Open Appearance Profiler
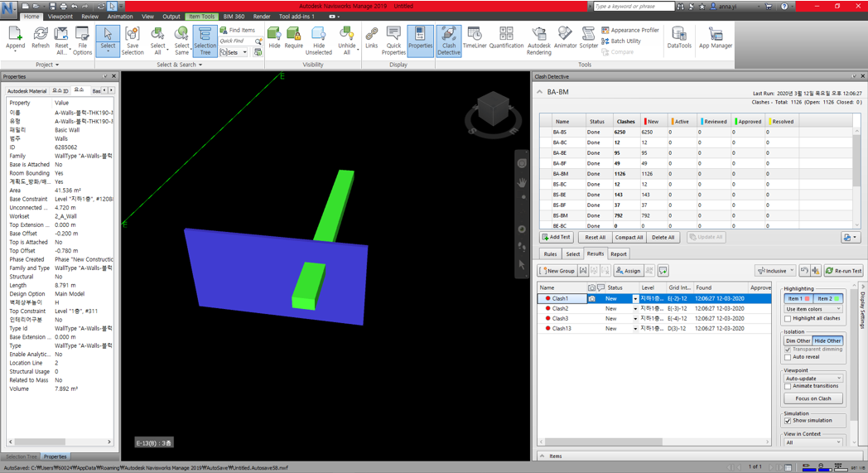Viewport: 868px width, 473px height. [x=630, y=31]
